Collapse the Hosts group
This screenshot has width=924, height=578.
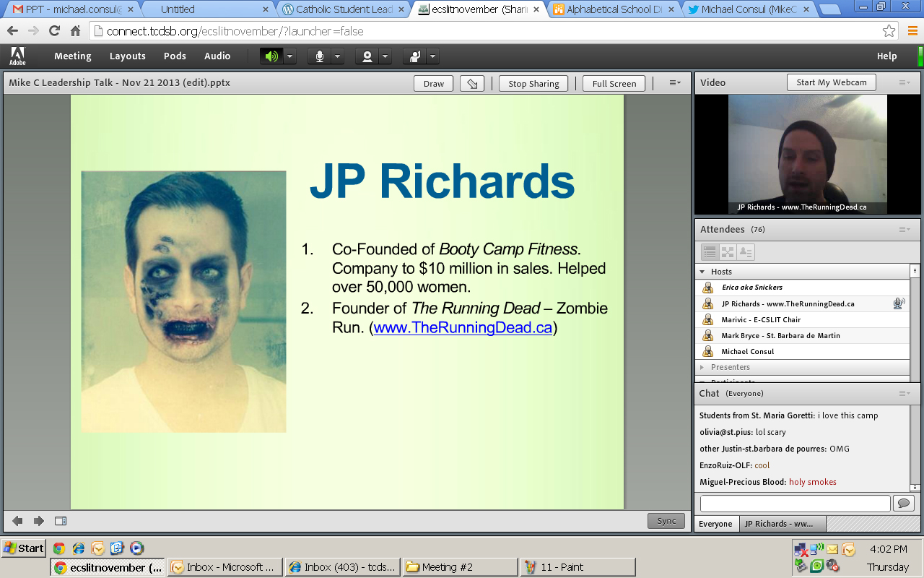click(x=702, y=272)
